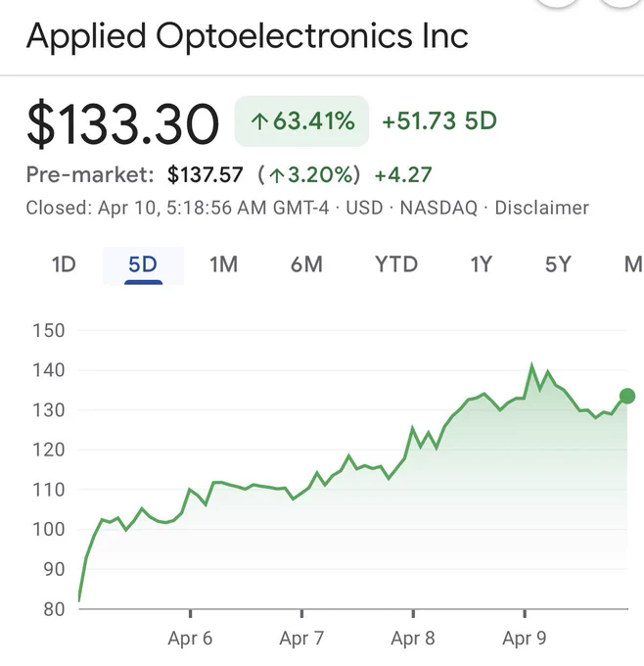Screen dimensions: 644x666
Task: Select the 5D time range tab
Action: tap(143, 265)
